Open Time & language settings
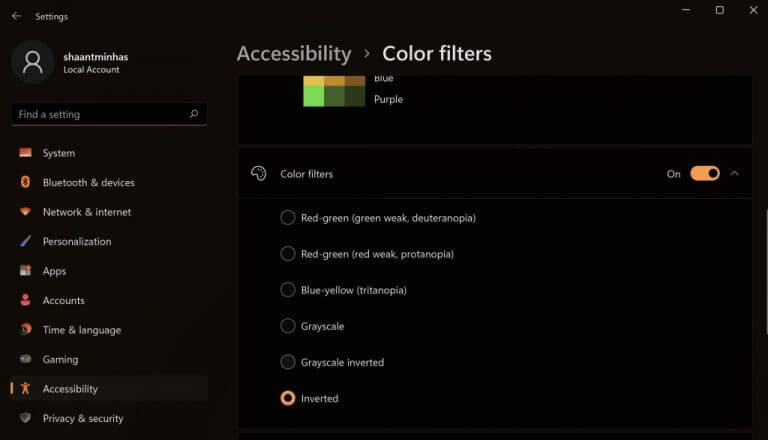This screenshot has height=440, width=768. point(81,330)
